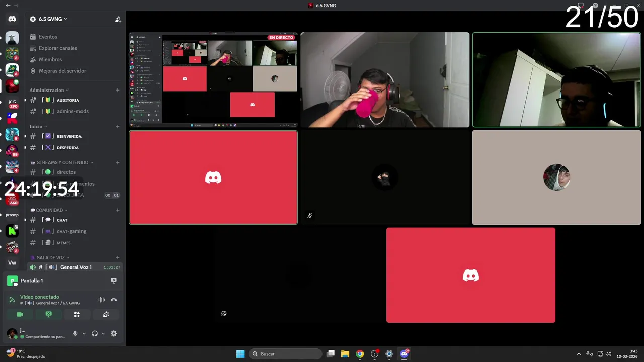Focus beige tile with profile avatar
Viewport: 644px width, 362px height.
point(556,177)
